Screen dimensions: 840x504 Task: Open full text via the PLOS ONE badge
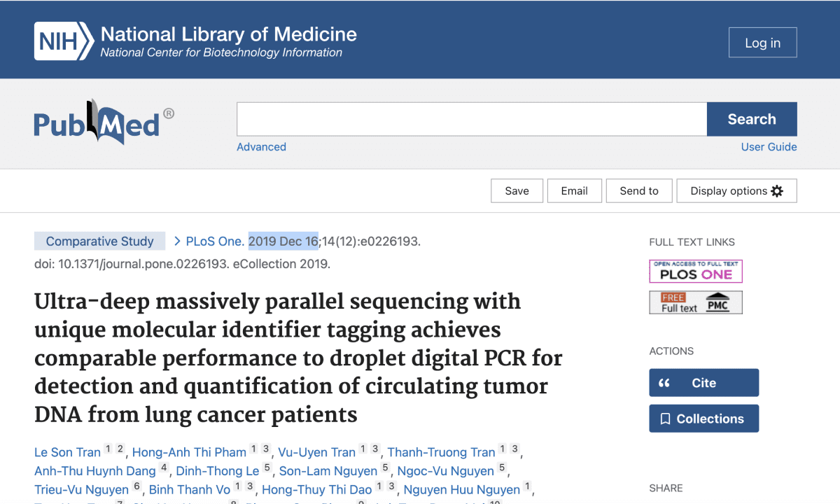[x=695, y=271]
